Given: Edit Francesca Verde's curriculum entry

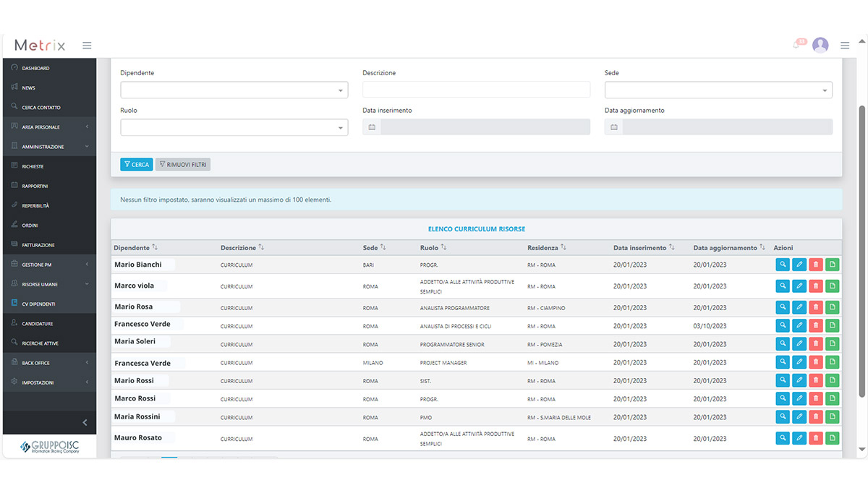Looking at the screenshot, I should (799, 362).
